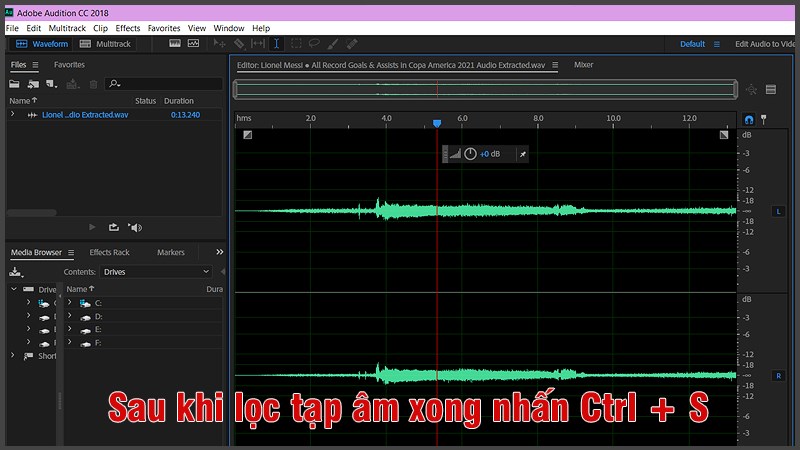The width and height of the screenshot is (800, 450).
Task: Toggle Auto-Play speaker icon in Files panel
Action: coord(135,228)
